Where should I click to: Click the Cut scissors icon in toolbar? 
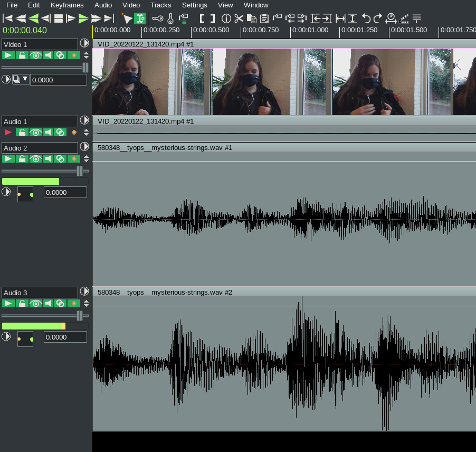tap(239, 18)
